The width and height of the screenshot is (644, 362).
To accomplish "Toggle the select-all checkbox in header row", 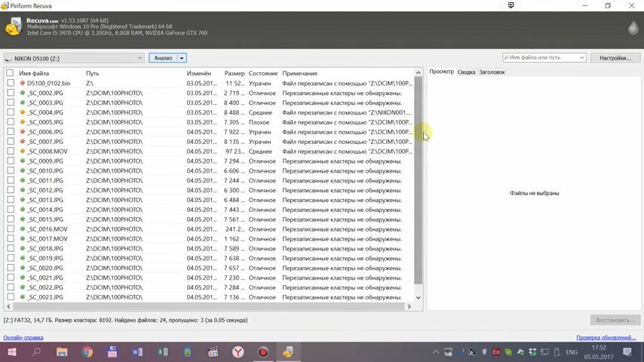I will (x=10, y=73).
